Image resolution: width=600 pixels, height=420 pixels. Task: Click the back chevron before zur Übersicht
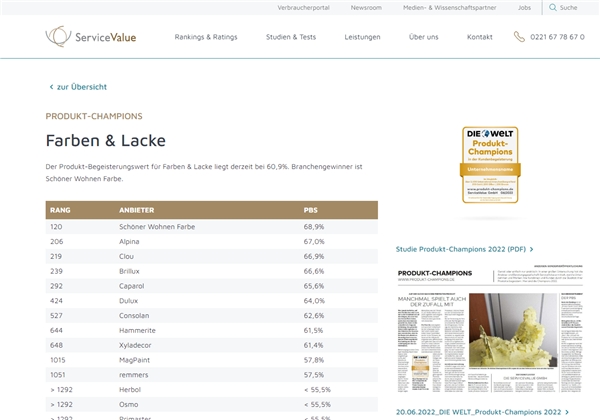(51, 87)
